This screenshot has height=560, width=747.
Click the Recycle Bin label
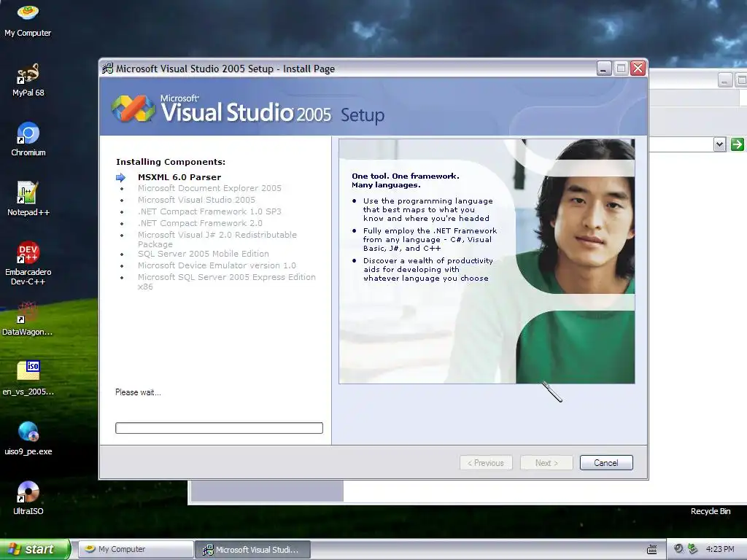(x=711, y=511)
